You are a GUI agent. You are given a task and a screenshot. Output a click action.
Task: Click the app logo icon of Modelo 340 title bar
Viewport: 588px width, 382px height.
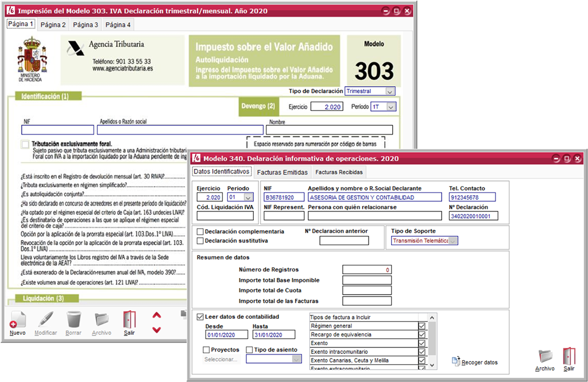tap(196, 158)
